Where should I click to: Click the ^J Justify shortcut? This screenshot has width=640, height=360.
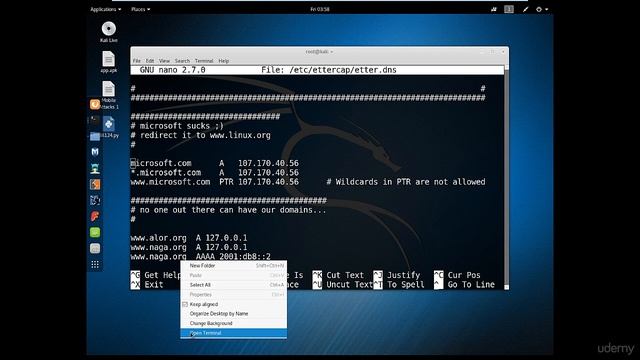[x=397, y=275]
